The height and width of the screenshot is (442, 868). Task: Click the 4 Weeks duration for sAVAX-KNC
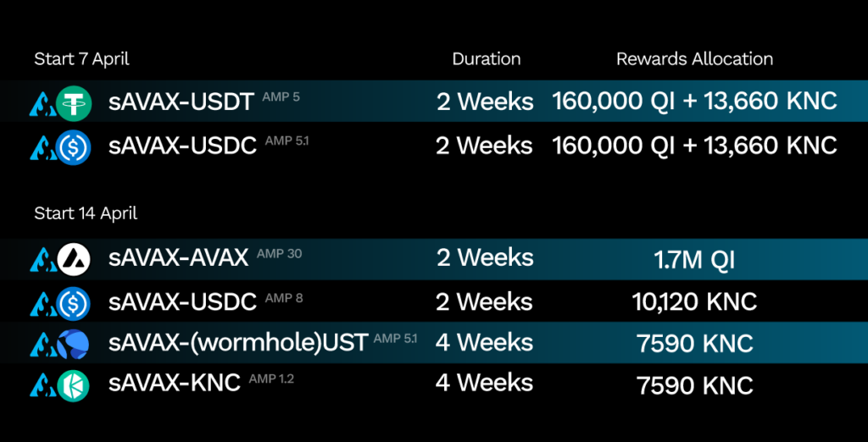(x=484, y=383)
